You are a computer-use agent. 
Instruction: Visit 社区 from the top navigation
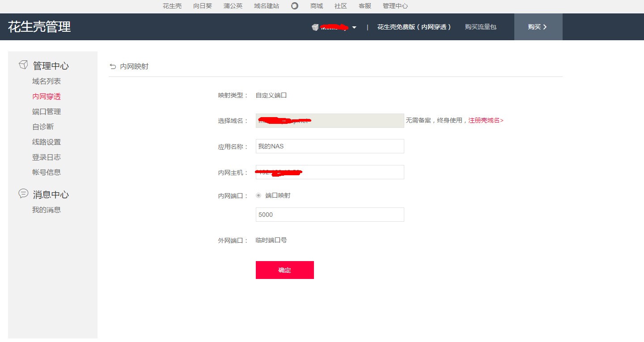tap(340, 6)
